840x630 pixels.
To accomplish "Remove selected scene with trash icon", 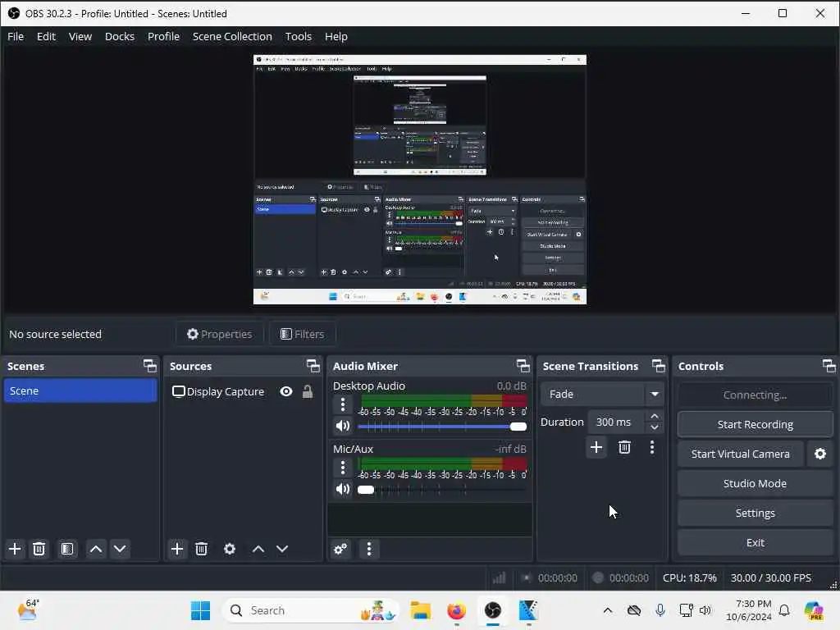I will click(x=39, y=549).
